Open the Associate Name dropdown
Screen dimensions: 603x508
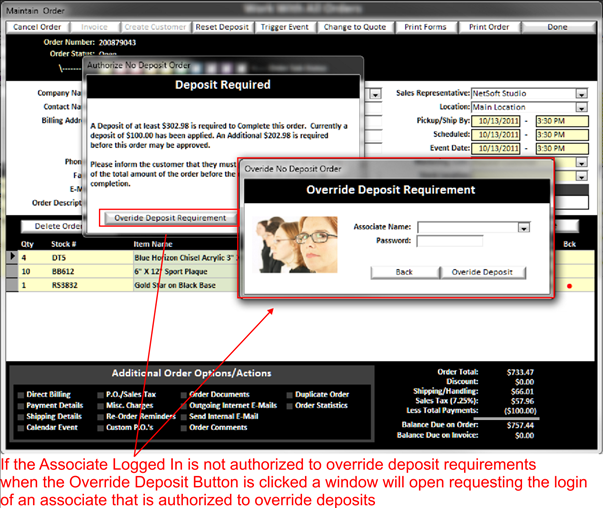pos(523,227)
